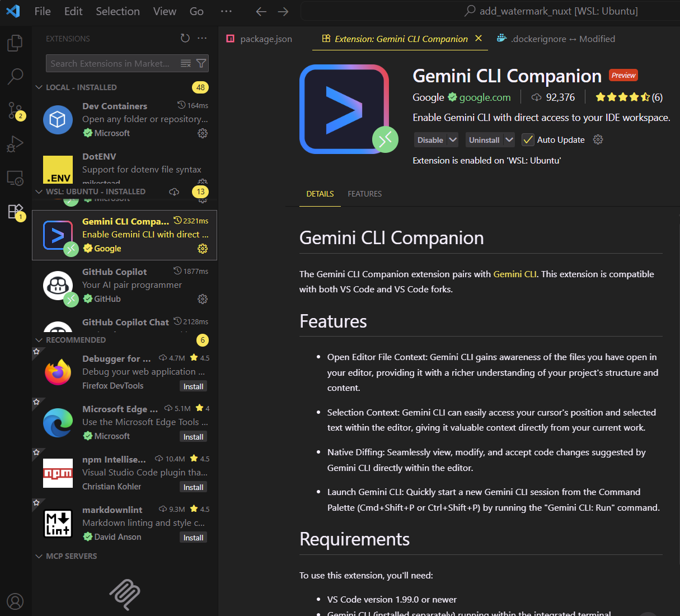This screenshot has height=616, width=680.
Task: Install Debugger for Firefox extension
Action: 194,386
